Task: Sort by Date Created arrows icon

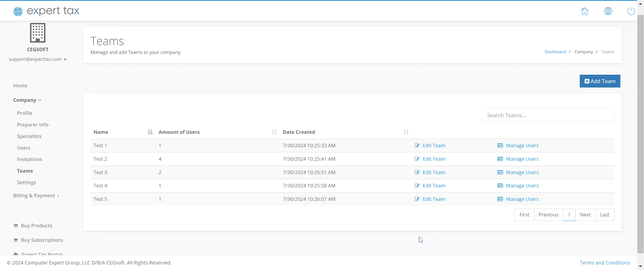Action: point(406,132)
